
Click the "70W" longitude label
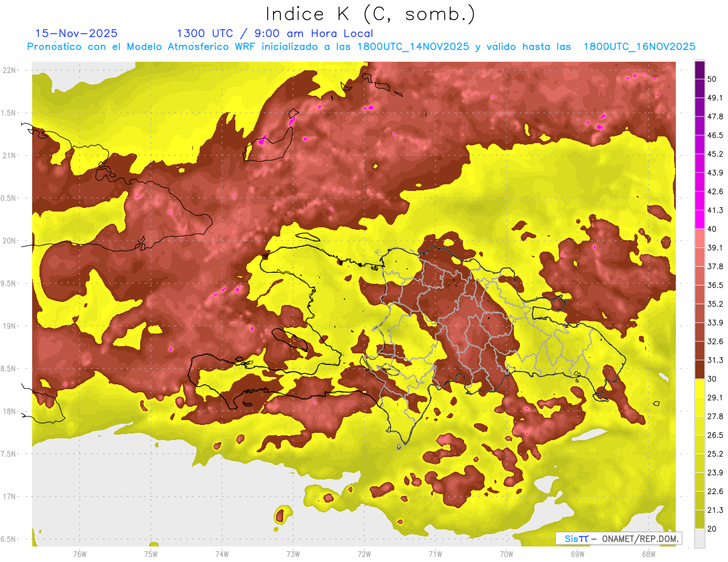507,554
